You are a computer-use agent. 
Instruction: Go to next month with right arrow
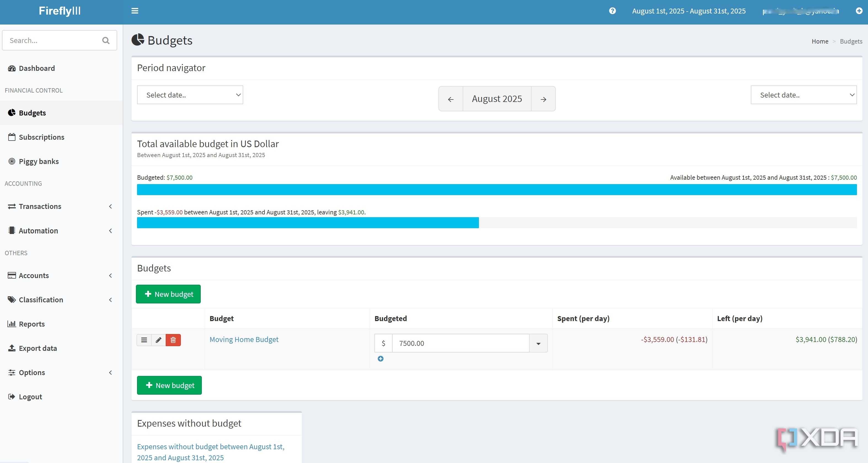coord(543,99)
